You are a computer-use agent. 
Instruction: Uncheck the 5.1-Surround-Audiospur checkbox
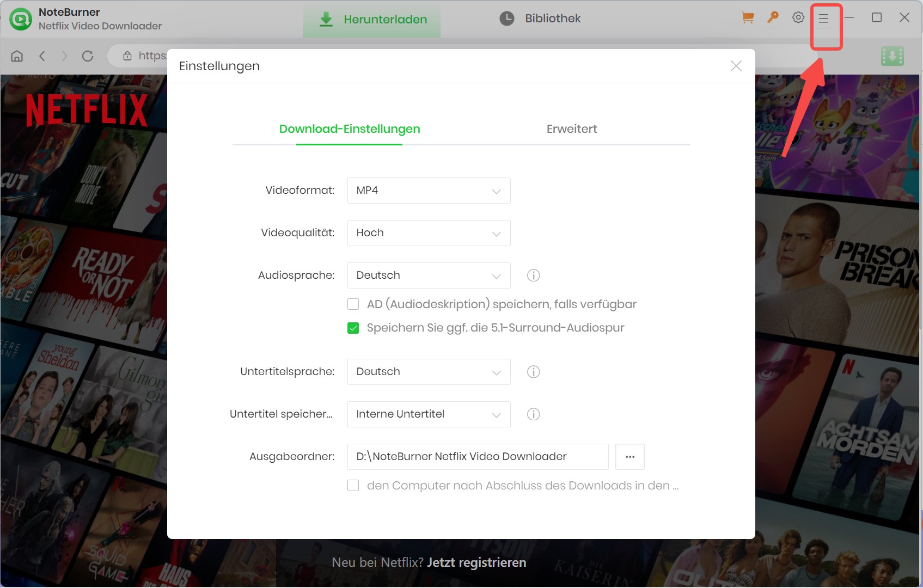[353, 328]
